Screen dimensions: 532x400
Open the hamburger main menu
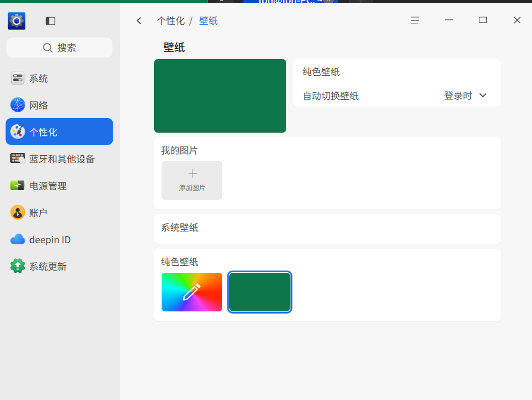pos(415,21)
